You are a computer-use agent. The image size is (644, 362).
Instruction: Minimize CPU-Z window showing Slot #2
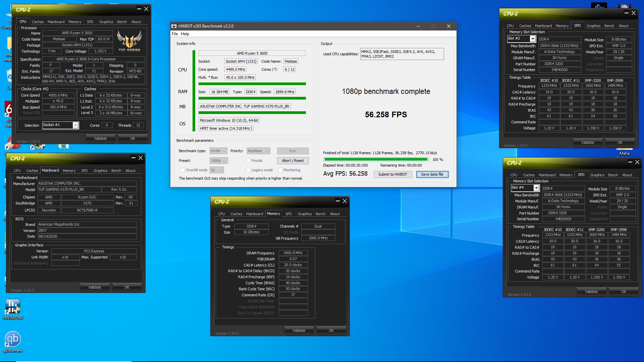(626, 13)
